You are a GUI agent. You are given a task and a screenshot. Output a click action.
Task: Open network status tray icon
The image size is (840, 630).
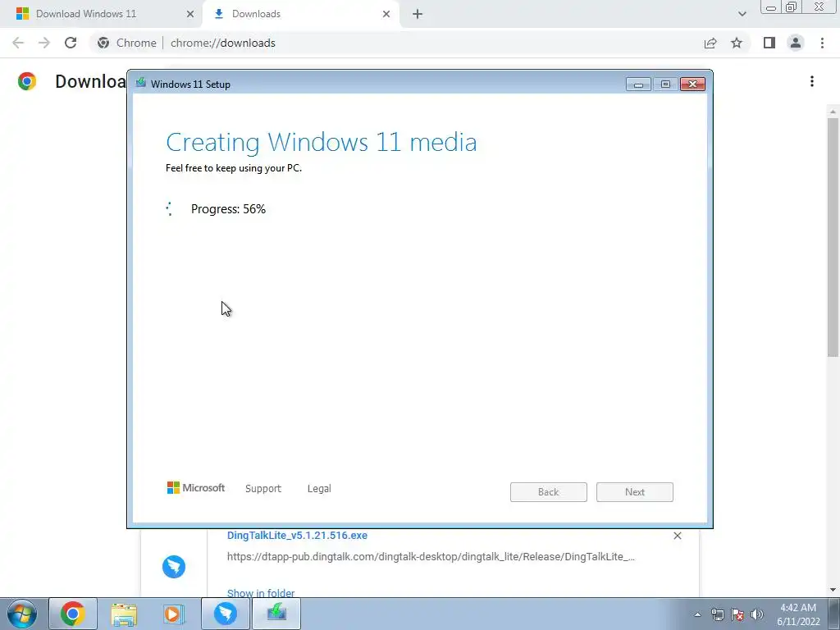coord(717,614)
